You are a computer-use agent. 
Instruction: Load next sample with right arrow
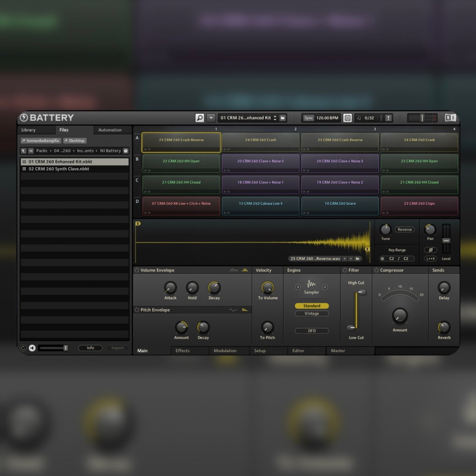351,259
